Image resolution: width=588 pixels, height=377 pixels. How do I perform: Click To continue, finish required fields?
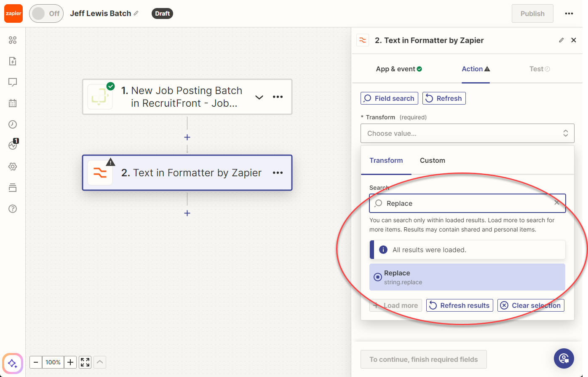click(424, 359)
